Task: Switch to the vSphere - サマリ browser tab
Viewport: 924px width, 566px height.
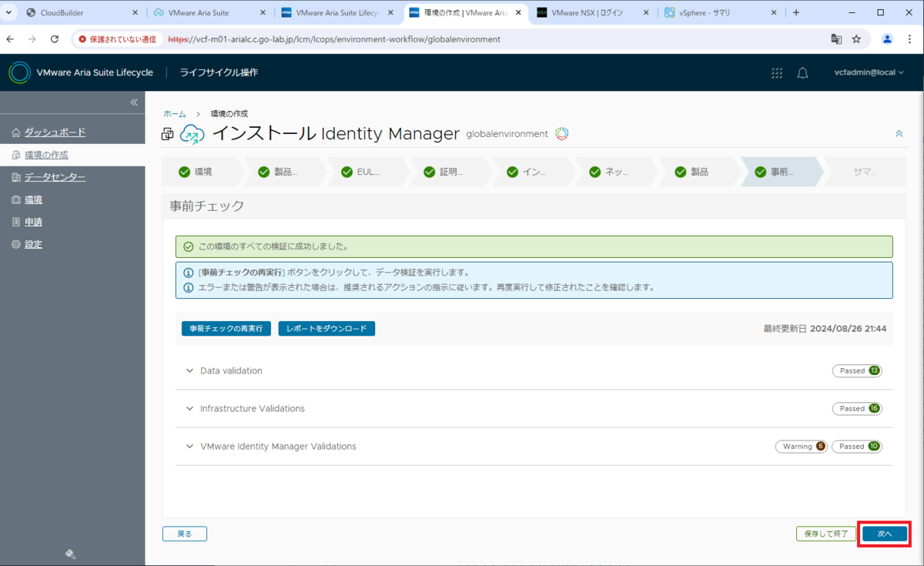Action: click(x=721, y=12)
